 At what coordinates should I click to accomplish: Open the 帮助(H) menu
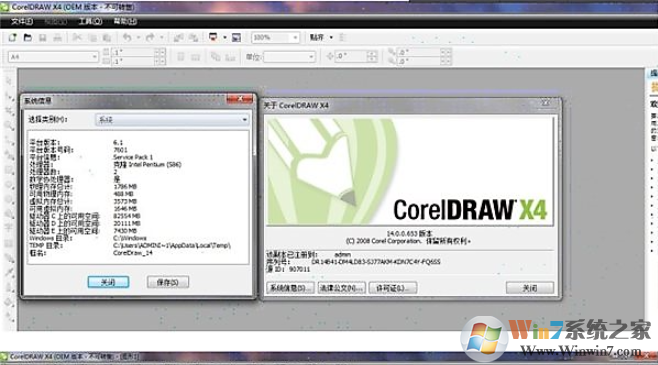pos(125,21)
